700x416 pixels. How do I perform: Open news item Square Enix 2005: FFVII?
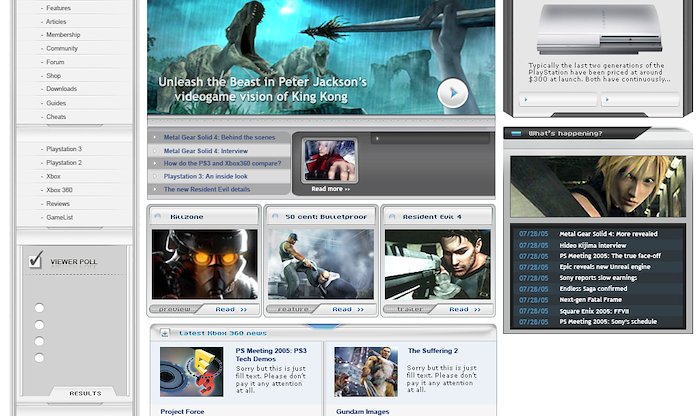[594, 311]
